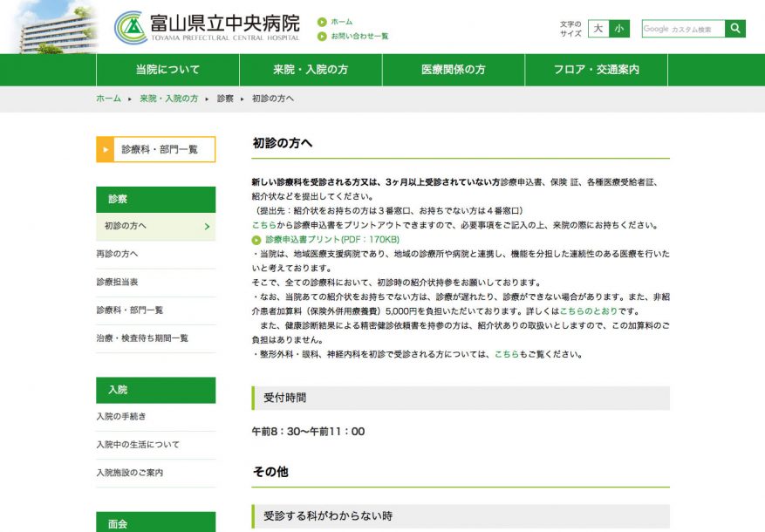
Task: Click ホーム in the breadcrumb
Action: point(108,99)
